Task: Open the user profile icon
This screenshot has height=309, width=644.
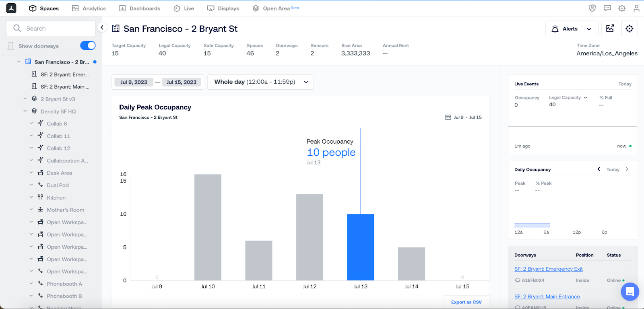Action: (636, 8)
